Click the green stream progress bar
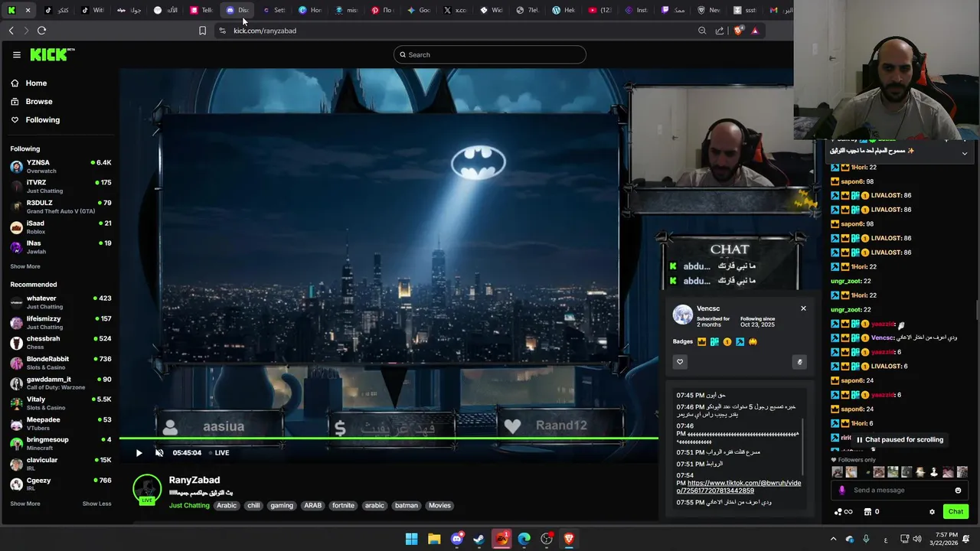Viewport: 980px width, 551px height. (388, 439)
